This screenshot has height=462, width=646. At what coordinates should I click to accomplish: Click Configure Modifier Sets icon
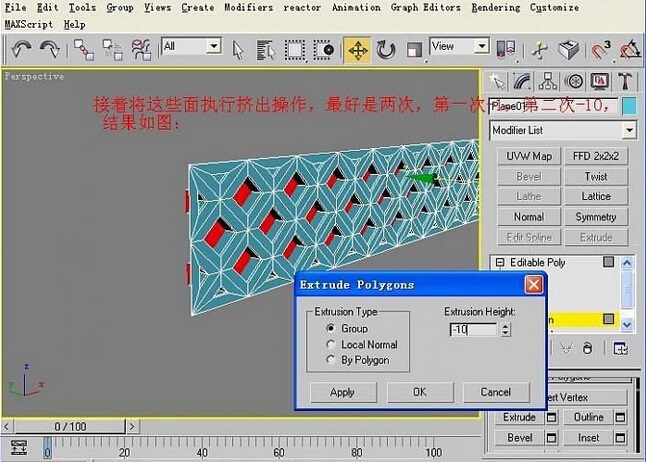[x=620, y=349]
